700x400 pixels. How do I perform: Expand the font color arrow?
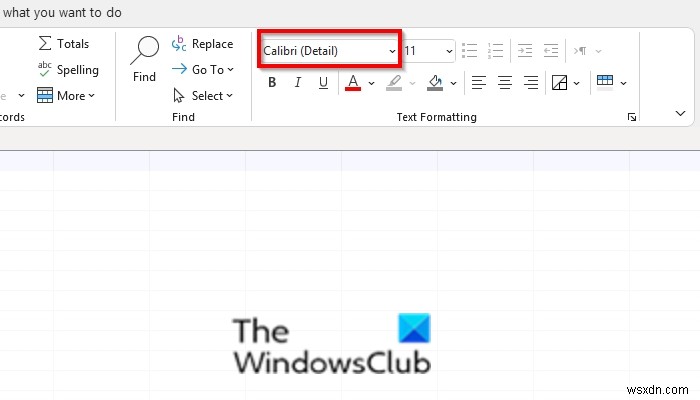(371, 83)
